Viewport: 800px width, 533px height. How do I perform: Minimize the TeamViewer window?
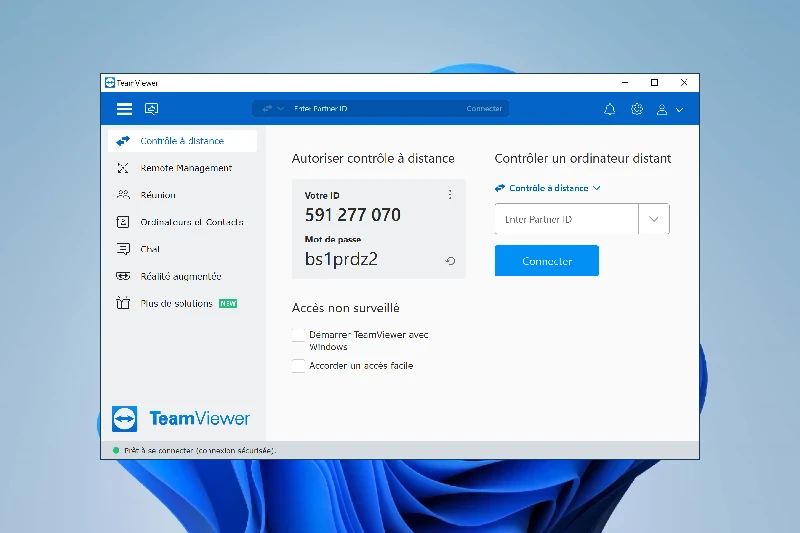pos(625,83)
